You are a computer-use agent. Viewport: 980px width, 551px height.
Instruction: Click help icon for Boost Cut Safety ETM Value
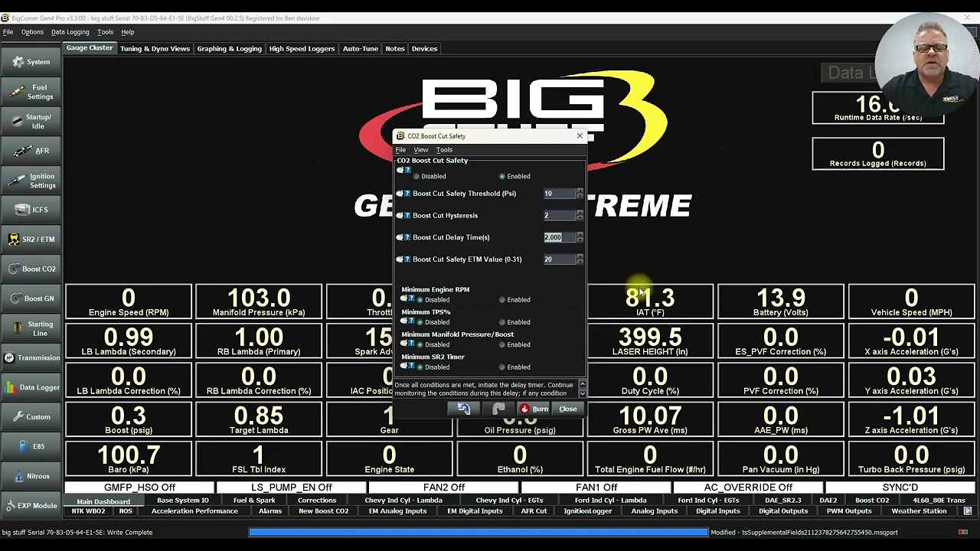407,259
